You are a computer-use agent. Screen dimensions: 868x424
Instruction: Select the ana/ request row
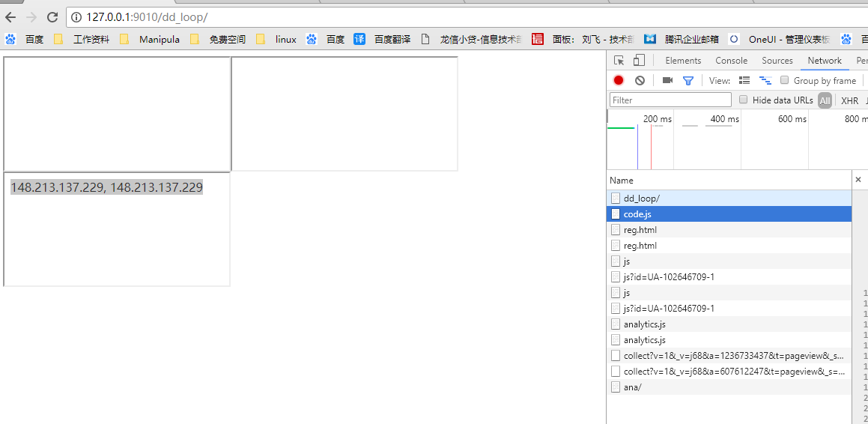click(x=729, y=387)
